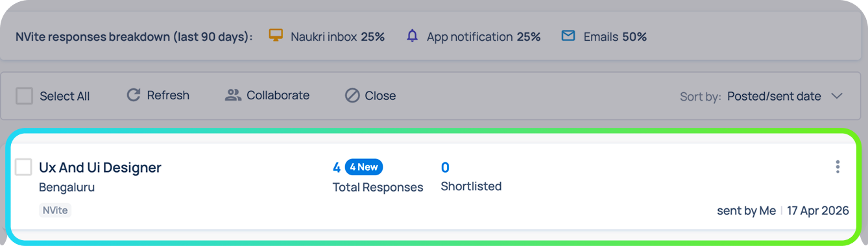Open the 0 shortlisted count
The height and width of the screenshot is (246, 868).
[x=445, y=167]
